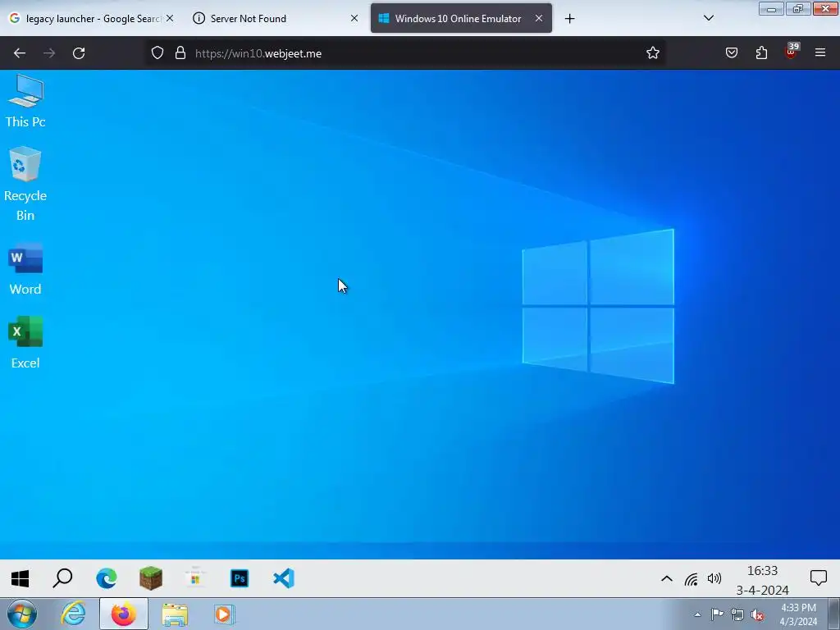Screen dimensions: 840x630
Task: Launch Visual Studio Code from emulated taskbar
Action: click(283, 578)
